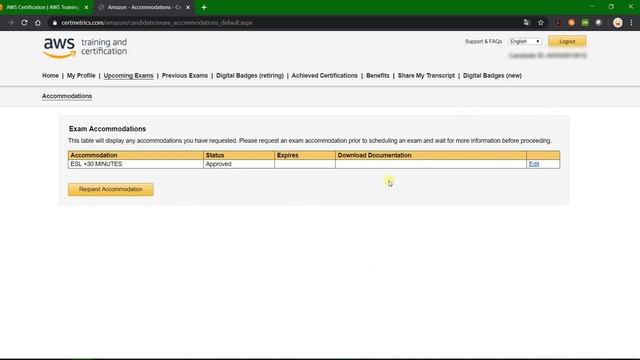Close the AWS Certification tab
Screen dimensions: 640x360
86,7
